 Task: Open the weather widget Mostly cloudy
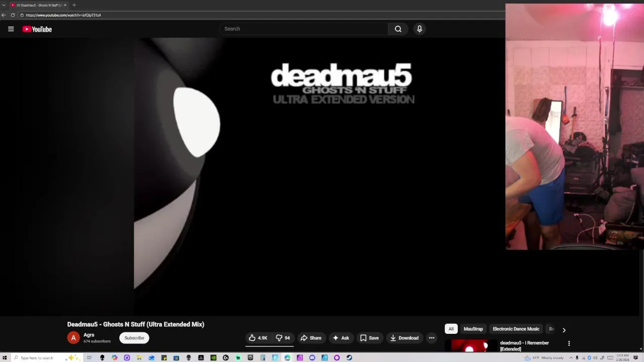(544, 357)
